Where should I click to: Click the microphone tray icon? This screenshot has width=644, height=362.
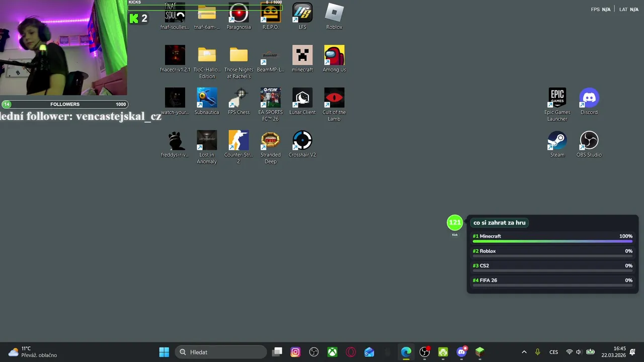[x=538, y=352]
